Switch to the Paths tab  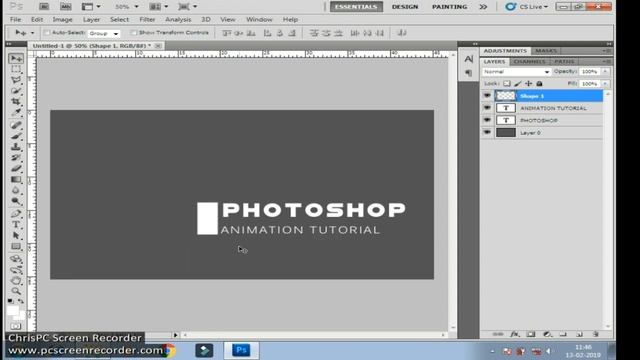pos(564,61)
